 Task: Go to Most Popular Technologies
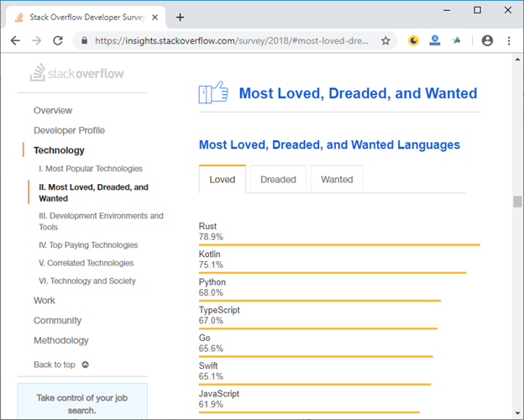(91, 169)
